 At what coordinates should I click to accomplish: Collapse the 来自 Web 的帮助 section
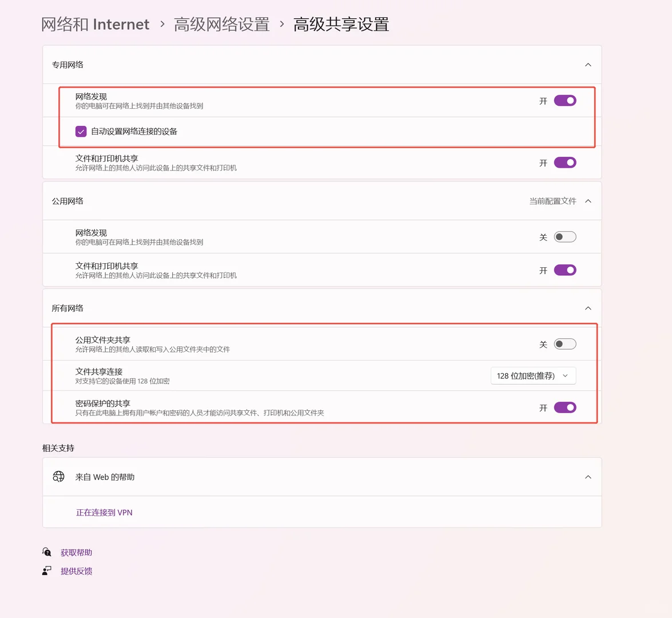click(x=588, y=476)
